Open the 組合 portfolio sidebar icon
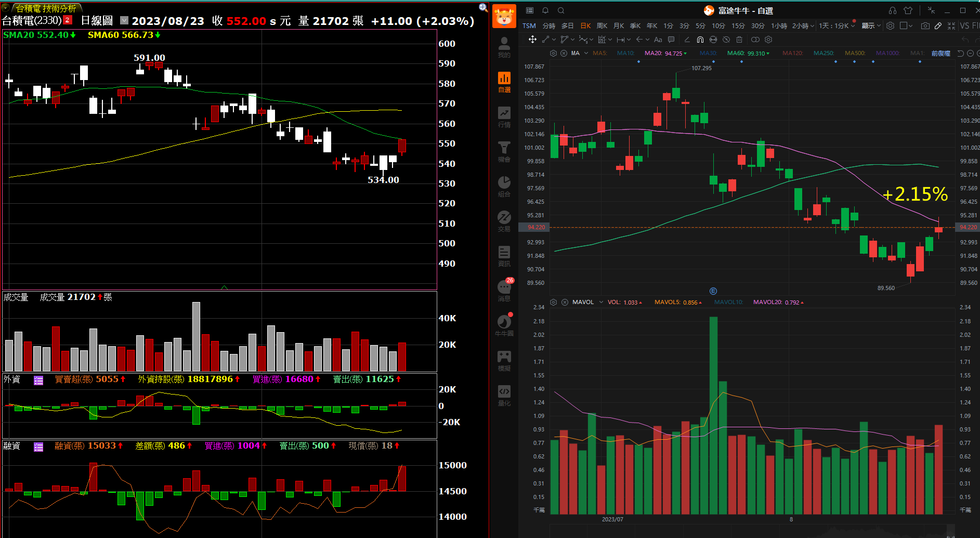The height and width of the screenshot is (538, 980). pyautogui.click(x=504, y=186)
